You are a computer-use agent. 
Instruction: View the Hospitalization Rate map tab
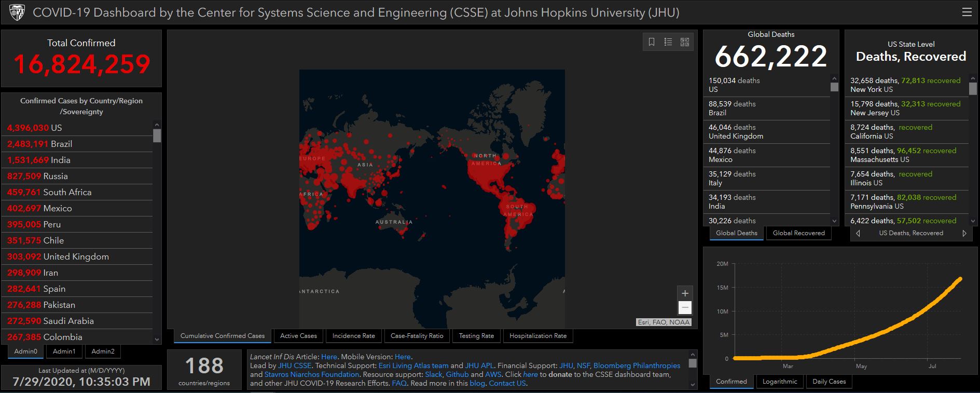[538, 336]
